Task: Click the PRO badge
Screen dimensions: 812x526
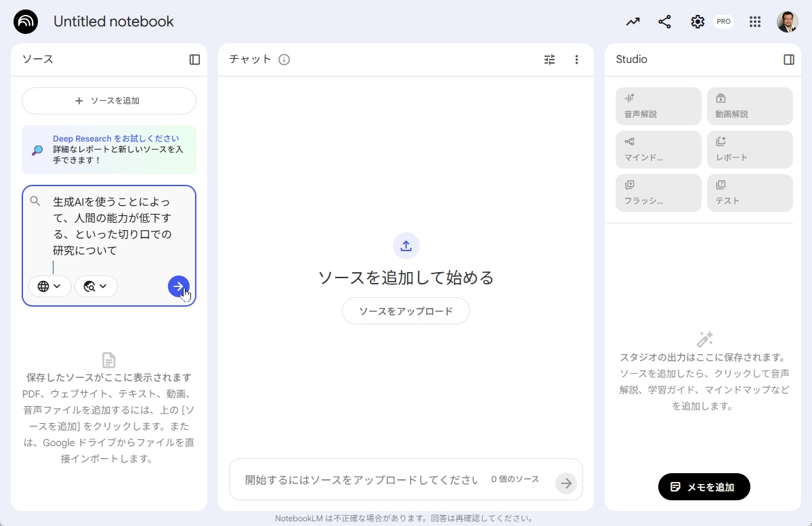Action: 723,22
